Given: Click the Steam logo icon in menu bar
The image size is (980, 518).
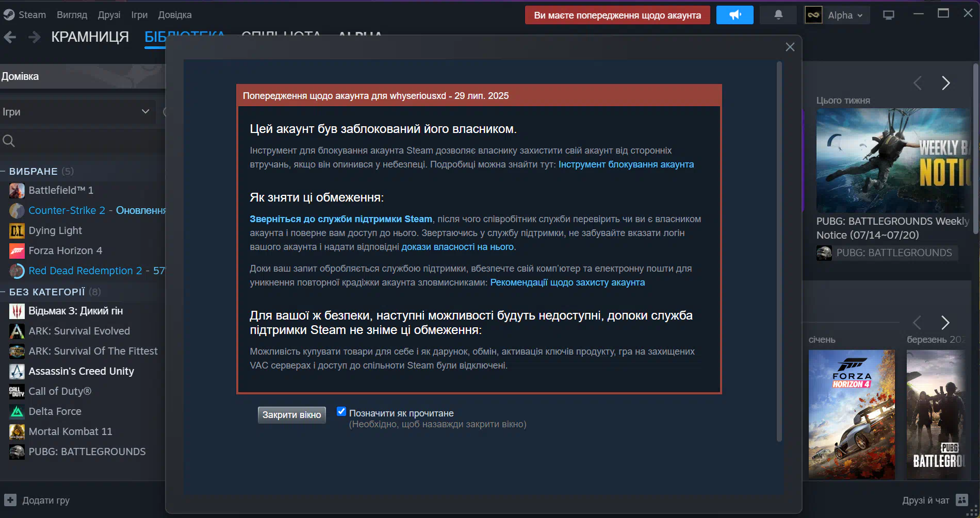Looking at the screenshot, I should point(9,15).
